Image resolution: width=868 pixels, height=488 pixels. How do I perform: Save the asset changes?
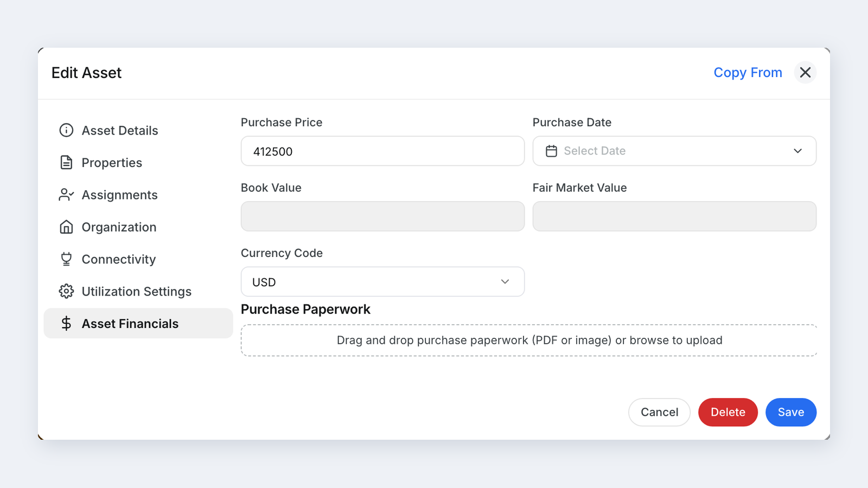[x=791, y=412]
